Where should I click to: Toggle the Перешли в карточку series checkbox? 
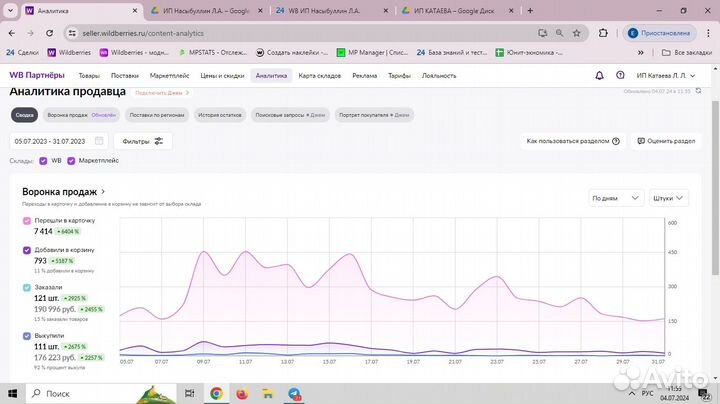(x=26, y=220)
